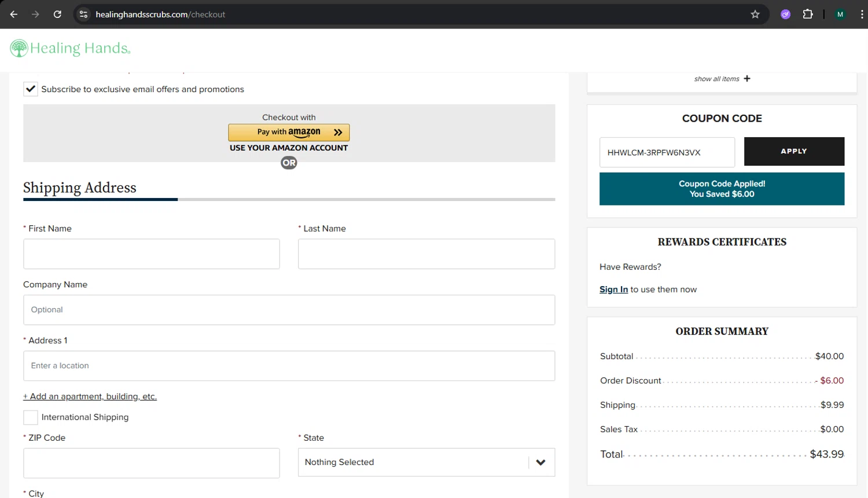
Task: Open the profile avatar M
Action: pos(840,14)
